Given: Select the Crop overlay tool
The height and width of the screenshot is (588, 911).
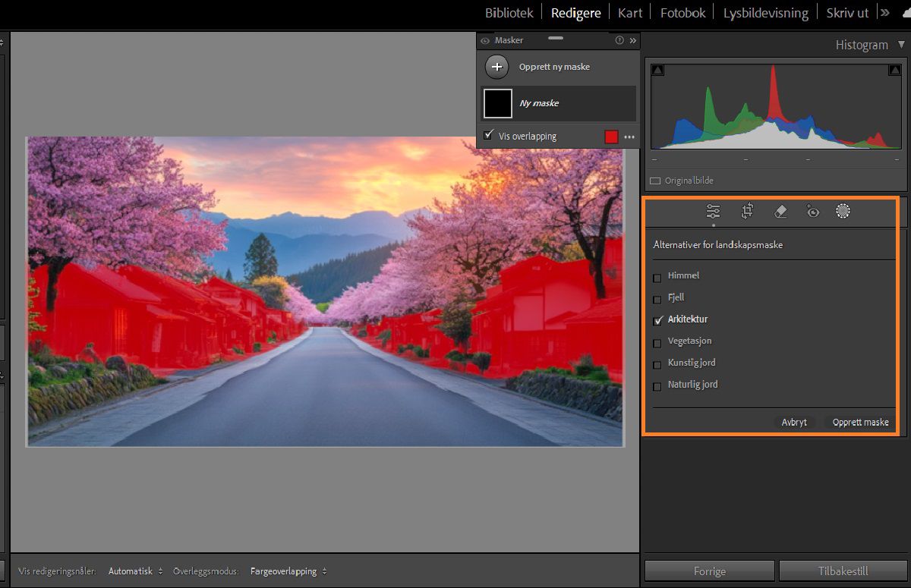Looking at the screenshot, I should pyautogui.click(x=747, y=212).
